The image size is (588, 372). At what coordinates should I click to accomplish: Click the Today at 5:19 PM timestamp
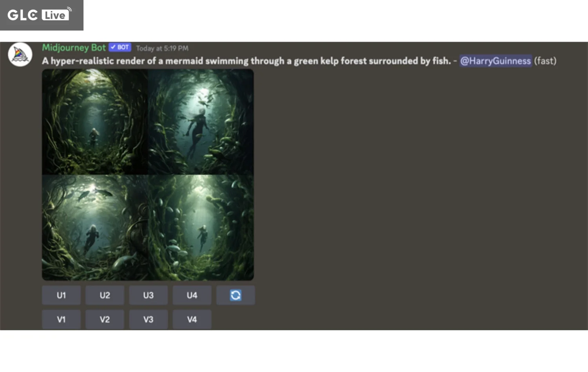[x=162, y=48]
